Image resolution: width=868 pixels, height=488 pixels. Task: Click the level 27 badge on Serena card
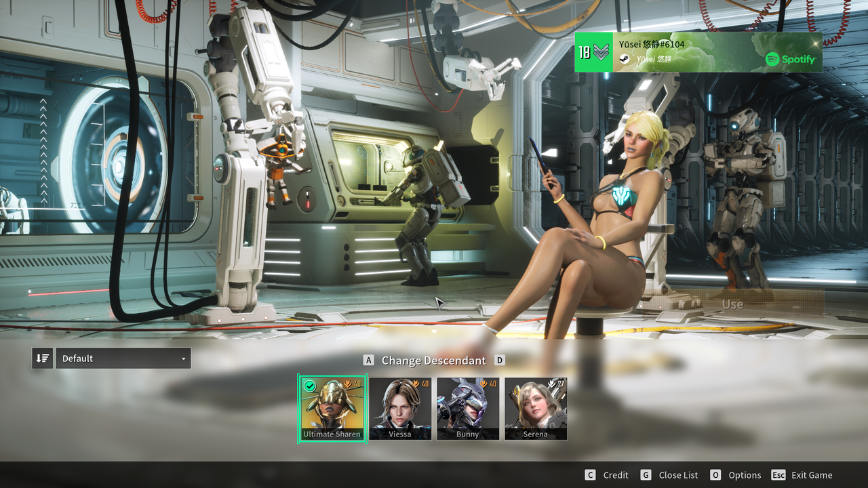coord(557,384)
